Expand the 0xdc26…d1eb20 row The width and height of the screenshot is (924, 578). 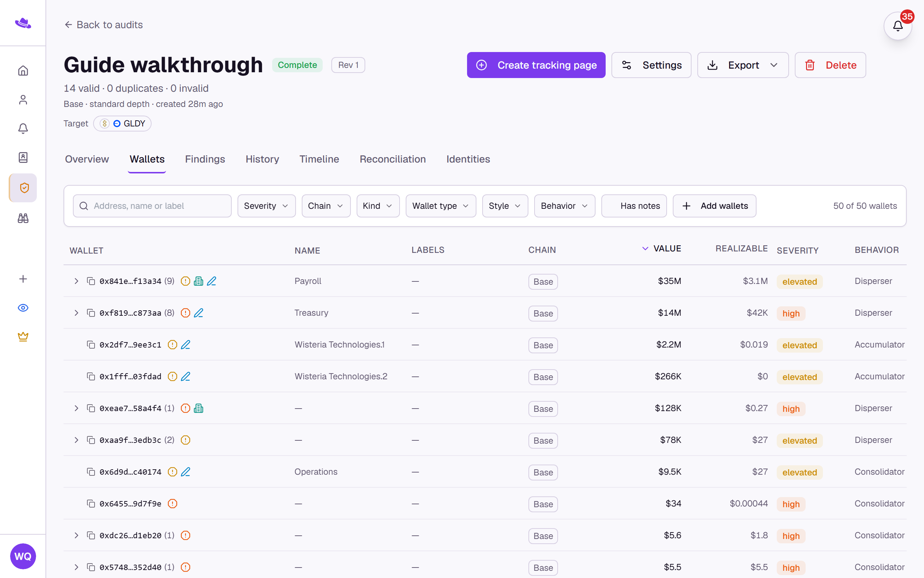tap(77, 535)
